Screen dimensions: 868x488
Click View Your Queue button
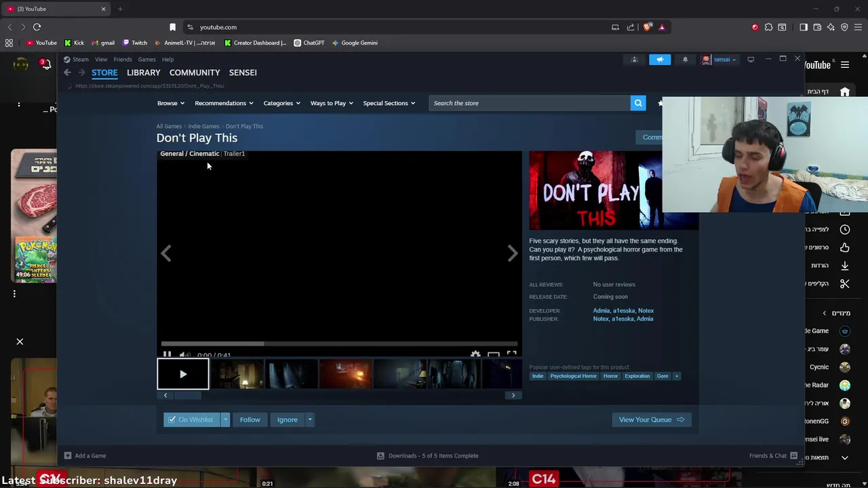[651, 420]
